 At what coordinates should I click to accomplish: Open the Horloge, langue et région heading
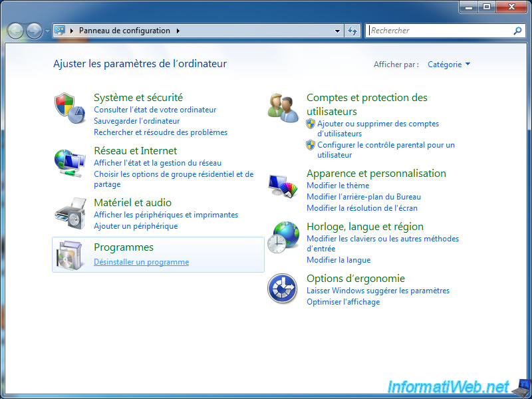(365, 226)
